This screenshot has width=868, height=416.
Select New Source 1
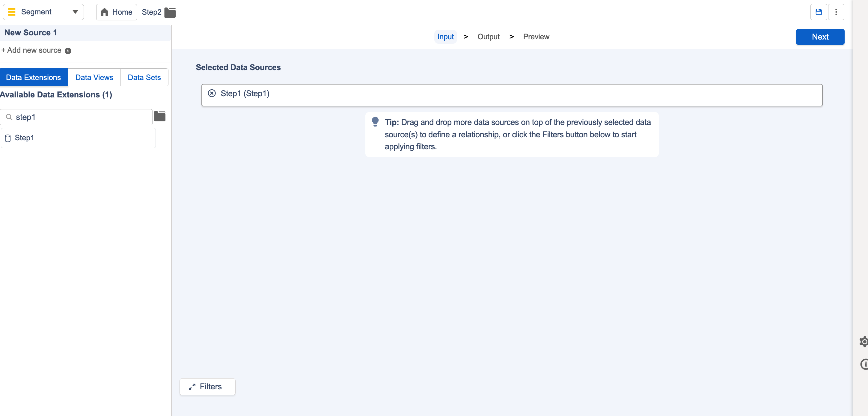(x=86, y=33)
